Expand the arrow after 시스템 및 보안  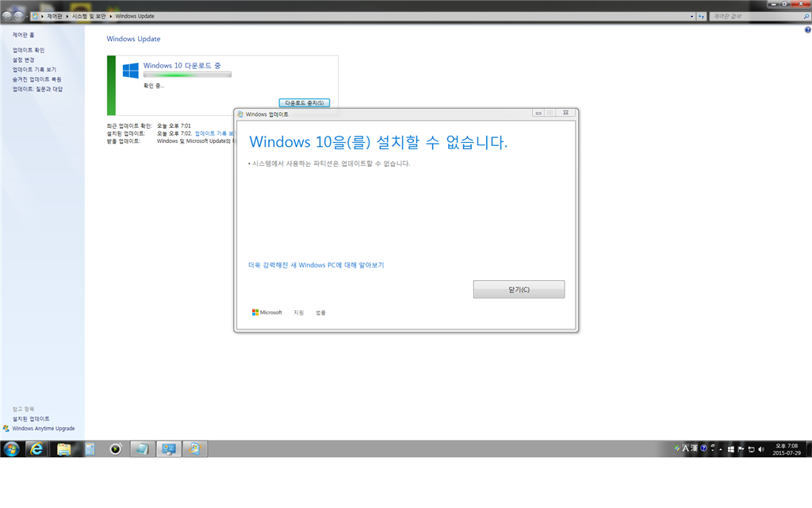click(x=110, y=16)
